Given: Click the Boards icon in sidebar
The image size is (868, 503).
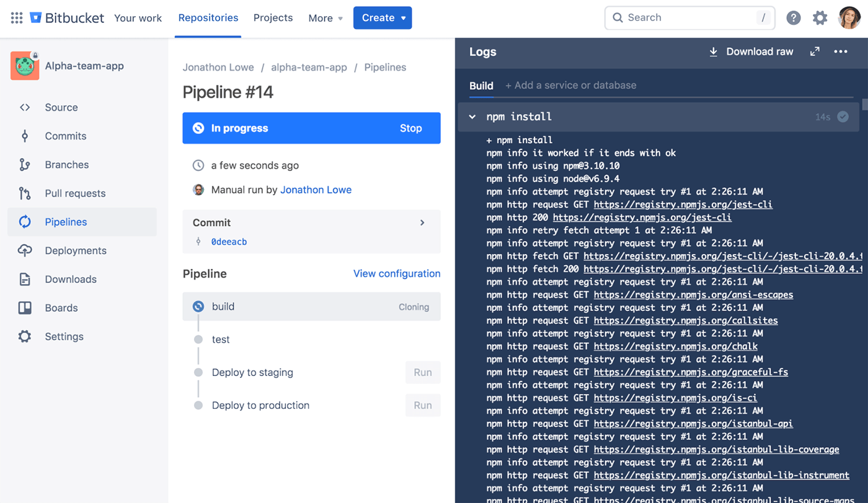Looking at the screenshot, I should click(25, 308).
